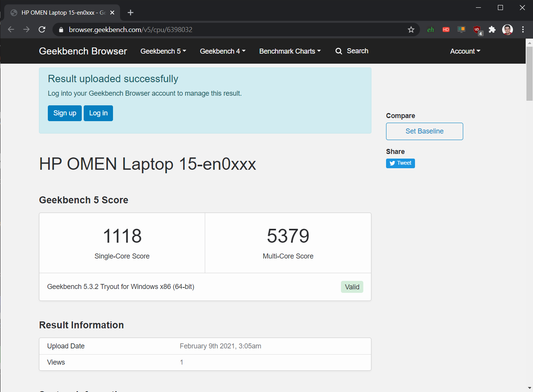The height and width of the screenshot is (392, 533).
Task: Click the Multi-Core Score label
Action: (288, 256)
